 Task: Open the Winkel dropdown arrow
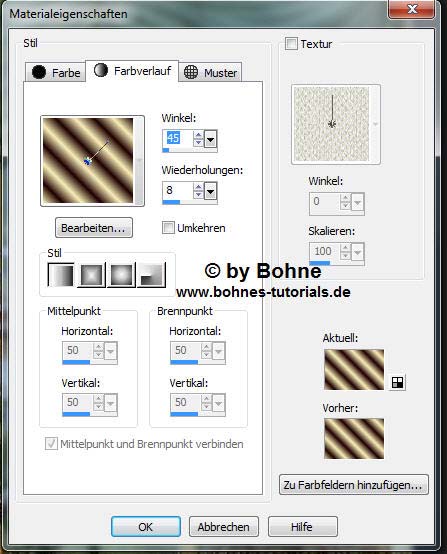pos(210,139)
